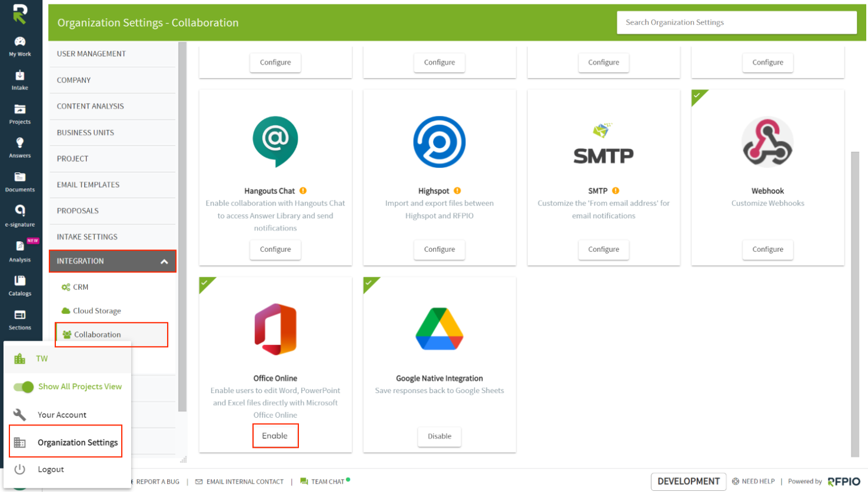The height and width of the screenshot is (492, 868).
Task: Open USER MANAGEMENT settings
Action: [112, 54]
